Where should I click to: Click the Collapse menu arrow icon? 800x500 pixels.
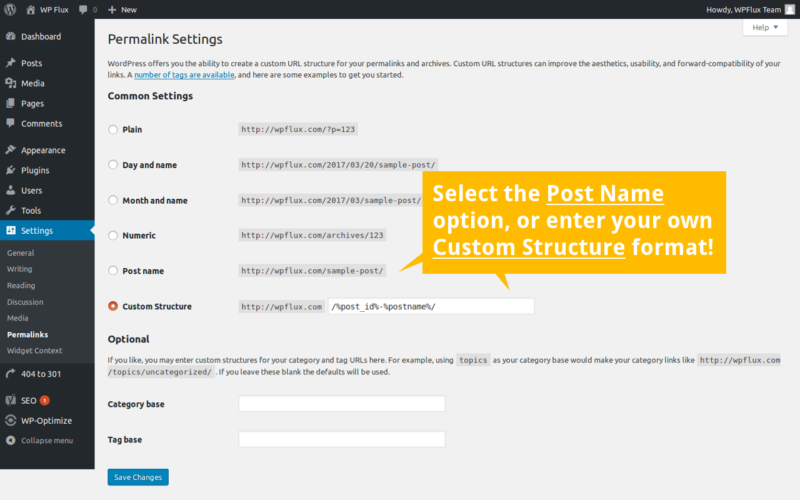coord(10,440)
